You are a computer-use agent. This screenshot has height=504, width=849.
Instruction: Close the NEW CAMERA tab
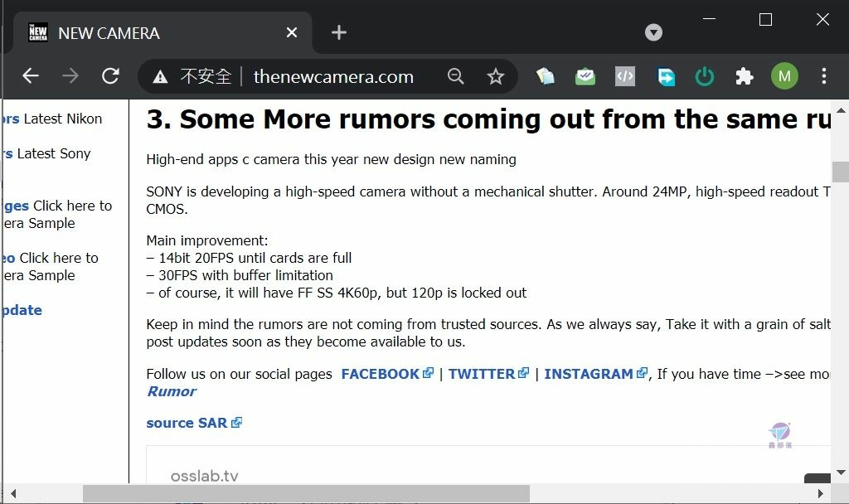click(x=292, y=33)
